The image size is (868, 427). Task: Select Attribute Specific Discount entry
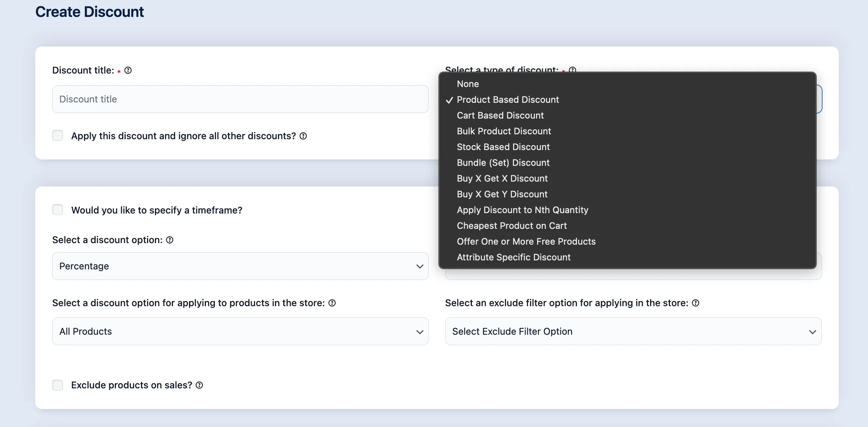click(514, 257)
